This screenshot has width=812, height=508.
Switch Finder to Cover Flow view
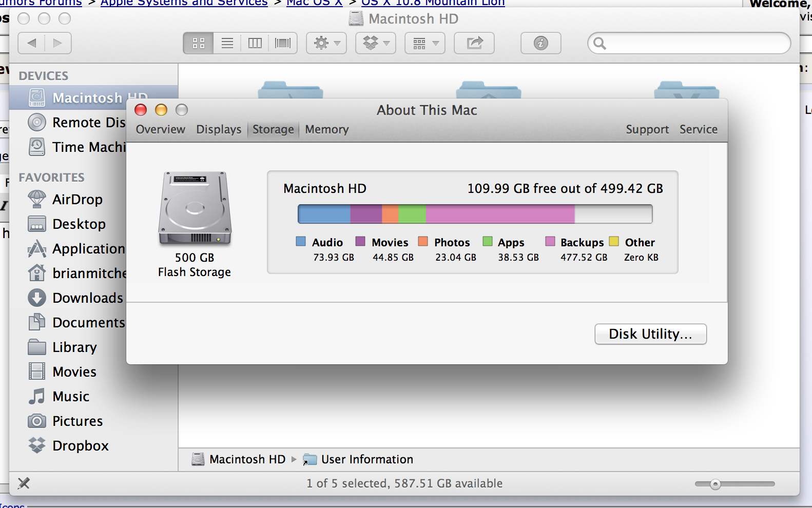[x=283, y=43]
